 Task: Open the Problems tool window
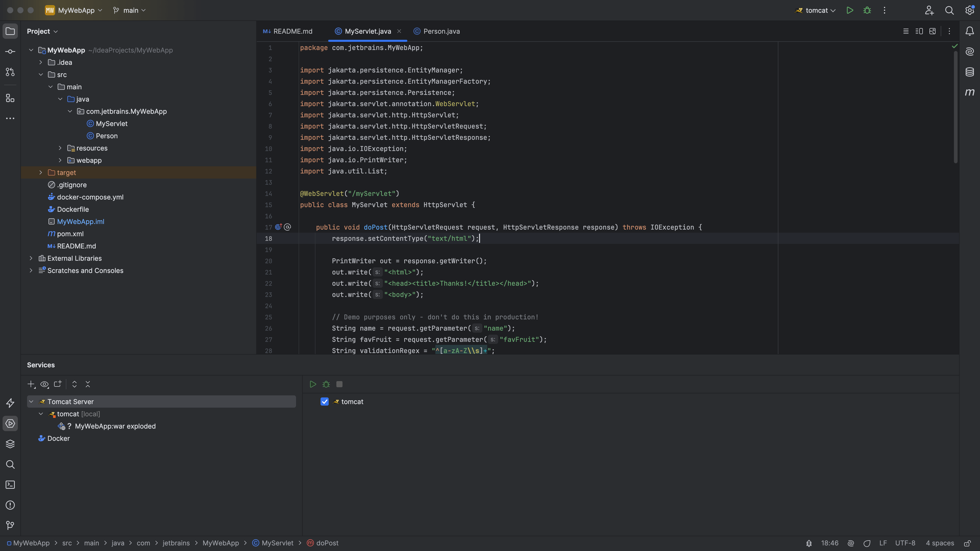click(x=10, y=505)
